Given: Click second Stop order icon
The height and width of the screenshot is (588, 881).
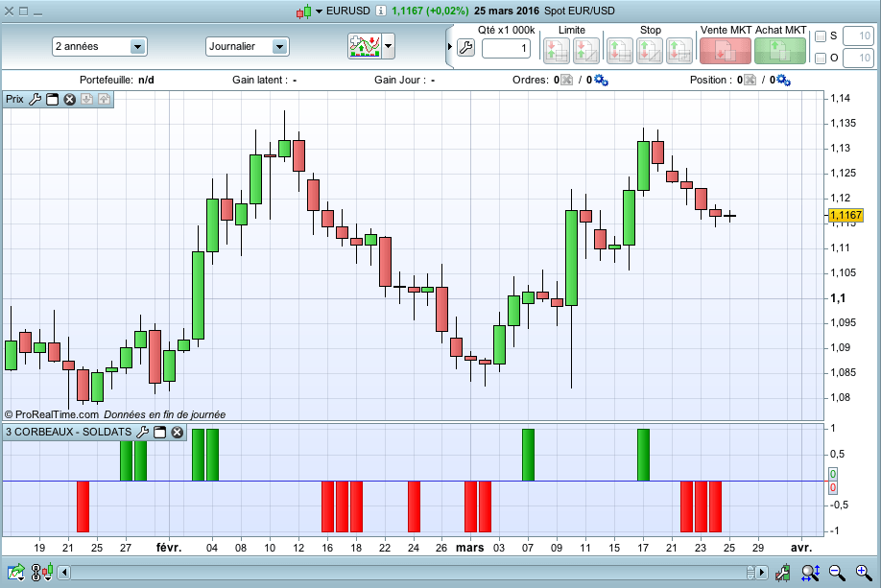Looking at the screenshot, I should pos(649,50).
